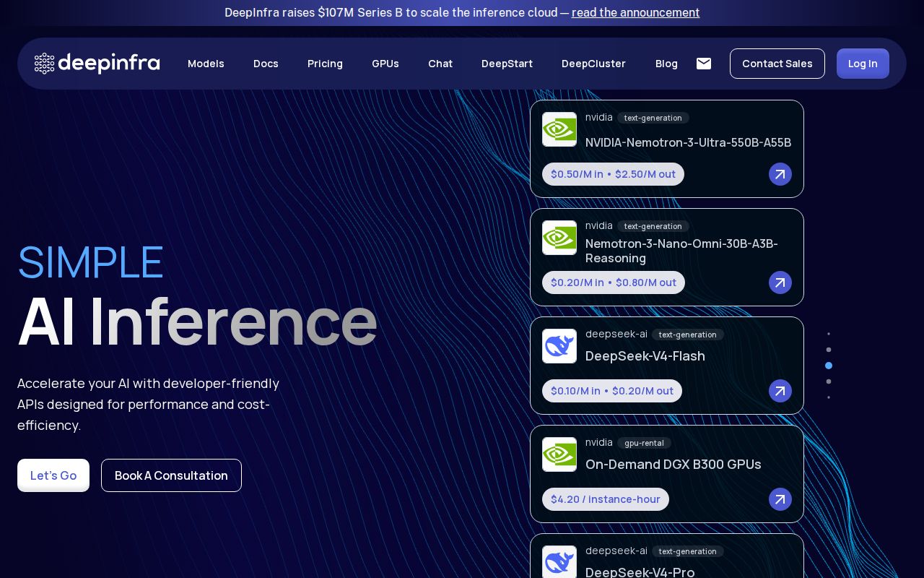Click text-generation tag on DeepSeek-V4-Flash card
Screen dimensions: 924x578
[687, 335]
